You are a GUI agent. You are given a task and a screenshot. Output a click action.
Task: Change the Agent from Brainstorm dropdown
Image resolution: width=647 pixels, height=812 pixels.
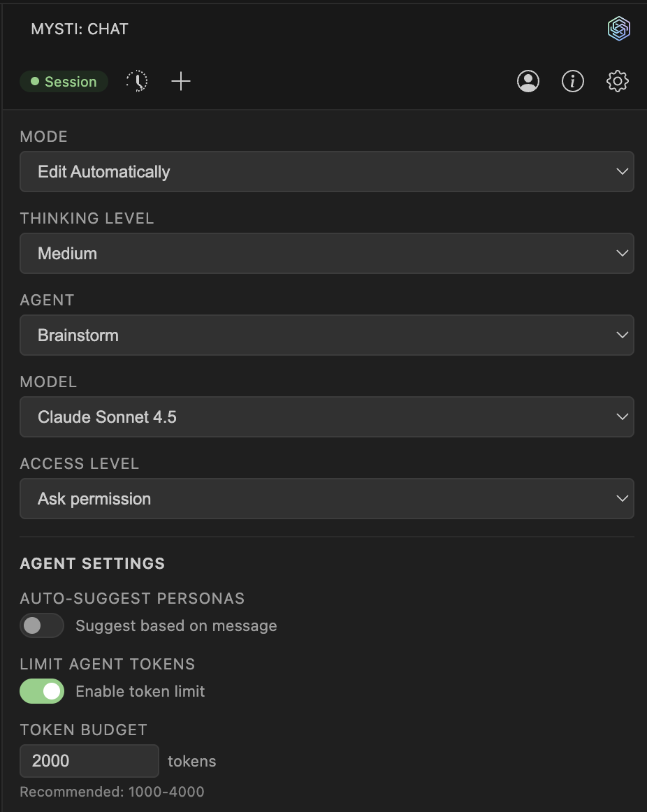(327, 335)
